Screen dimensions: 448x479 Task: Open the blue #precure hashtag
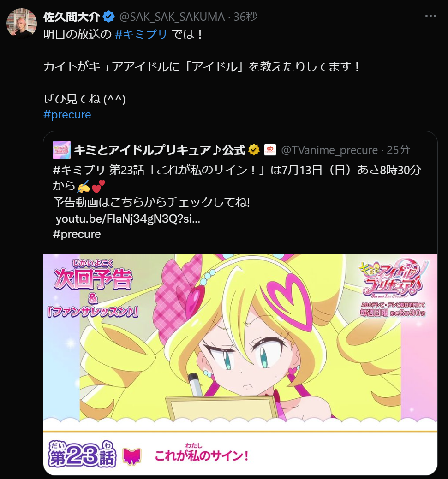(x=67, y=114)
